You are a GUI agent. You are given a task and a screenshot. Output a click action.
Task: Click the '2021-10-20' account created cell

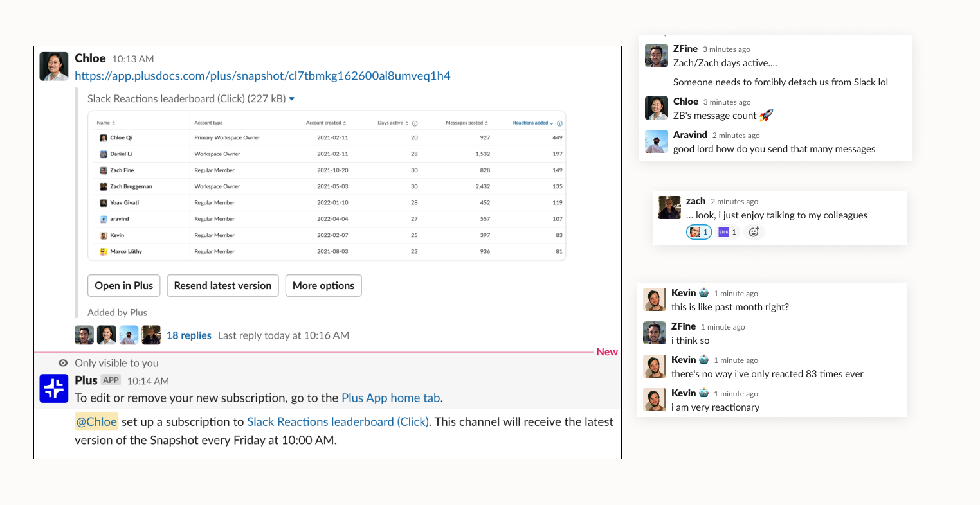click(332, 170)
